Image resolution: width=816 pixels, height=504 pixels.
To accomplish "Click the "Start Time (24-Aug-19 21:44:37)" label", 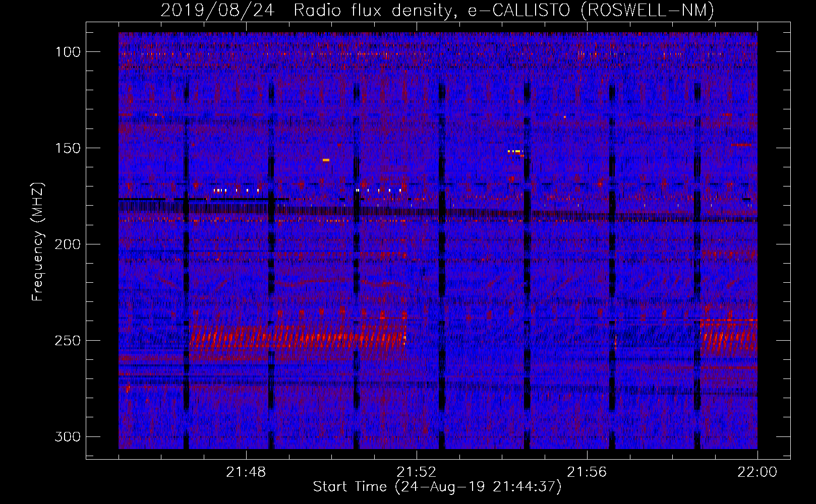I will click(437, 487).
